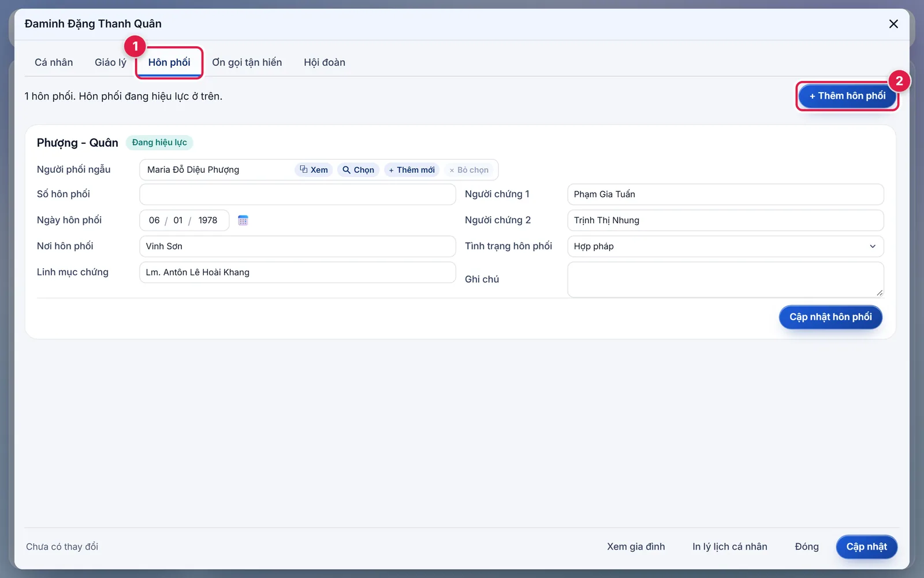The image size is (924, 578).
Task: Close the Đaminh Đặng Thanh Quân dialog
Action: click(x=893, y=24)
